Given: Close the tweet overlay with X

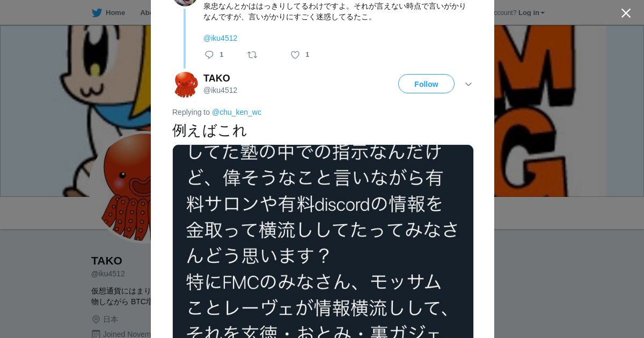Looking at the screenshot, I should click(x=626, y=13).
